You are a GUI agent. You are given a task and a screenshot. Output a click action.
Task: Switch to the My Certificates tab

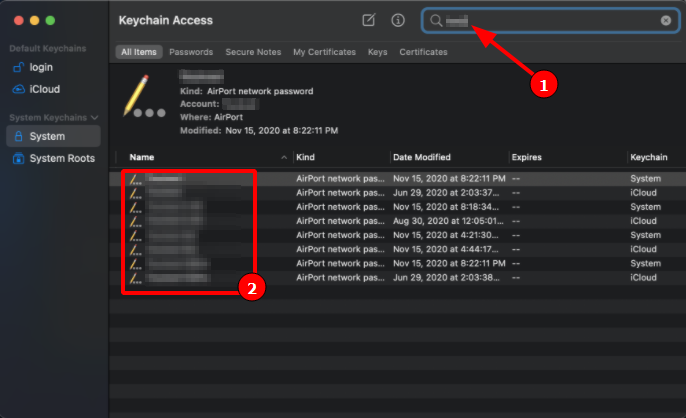(324, 52)
